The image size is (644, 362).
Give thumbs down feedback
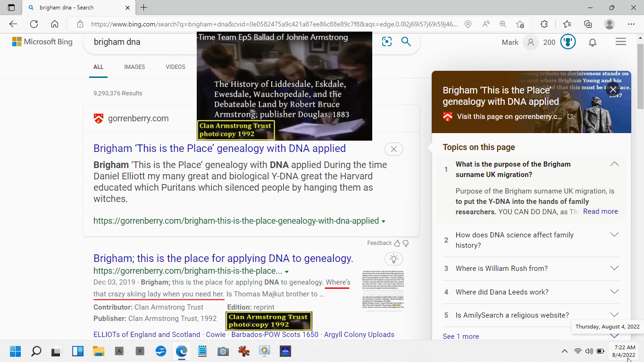pos(406,243)
